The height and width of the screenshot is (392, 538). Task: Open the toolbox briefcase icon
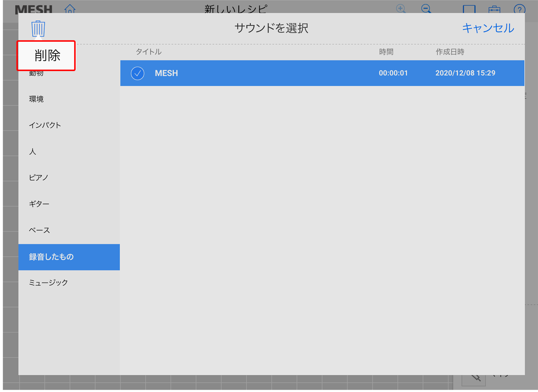coord(494,9)
